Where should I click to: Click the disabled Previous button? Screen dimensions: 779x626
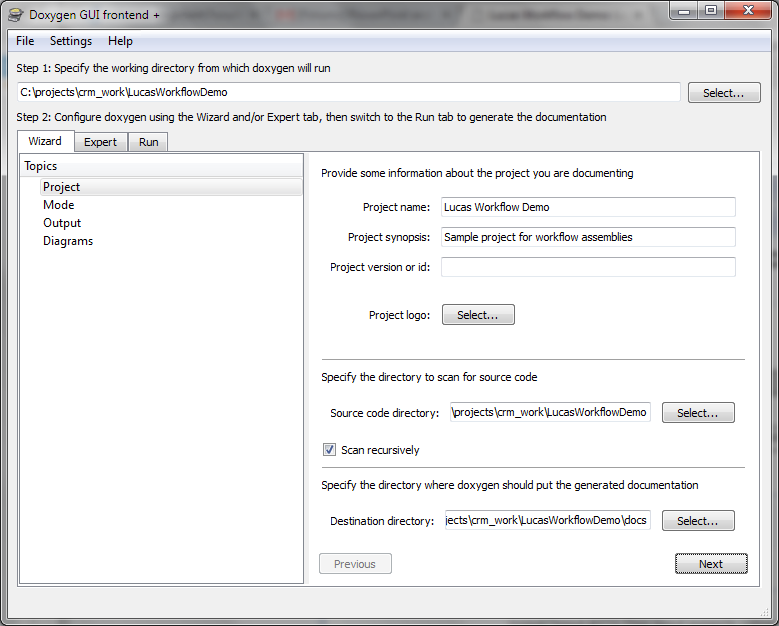(355, 564)
